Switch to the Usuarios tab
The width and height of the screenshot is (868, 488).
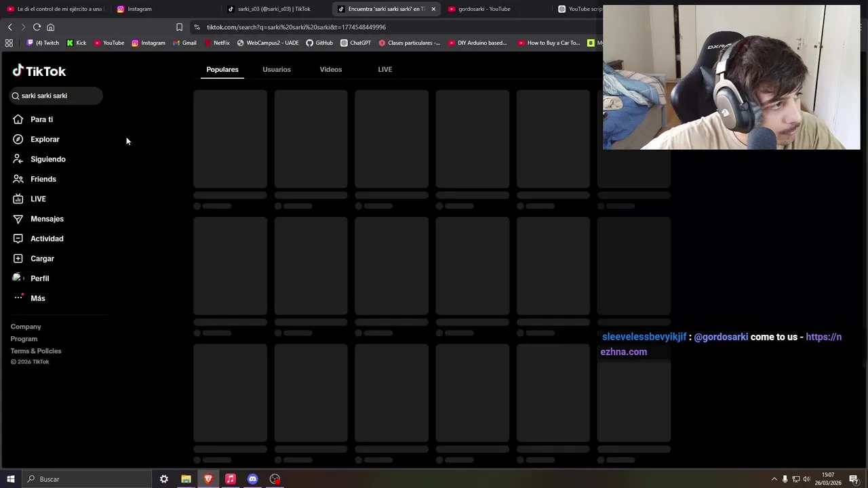click(x=277, y=70)
